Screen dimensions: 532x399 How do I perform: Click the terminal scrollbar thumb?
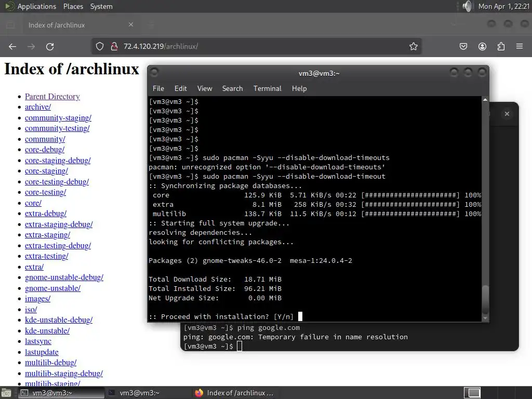pos(485,299)
